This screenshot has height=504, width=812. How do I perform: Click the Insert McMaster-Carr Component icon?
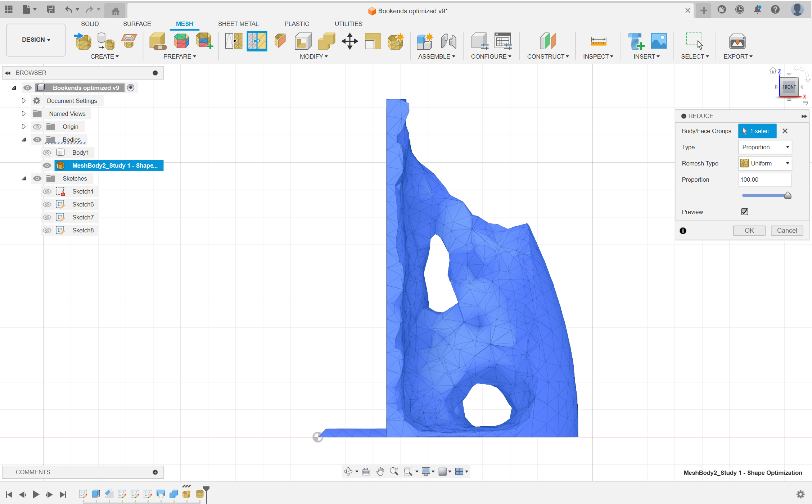point(636,41)
